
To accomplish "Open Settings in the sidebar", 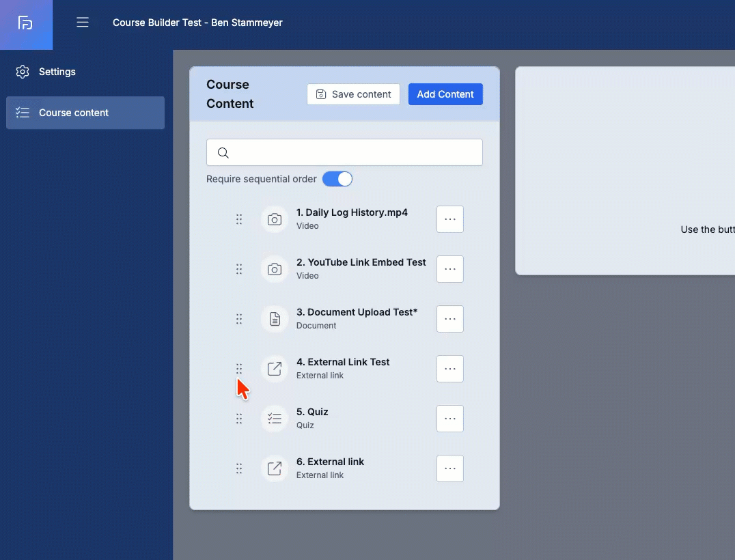I will tap(85, 72).
